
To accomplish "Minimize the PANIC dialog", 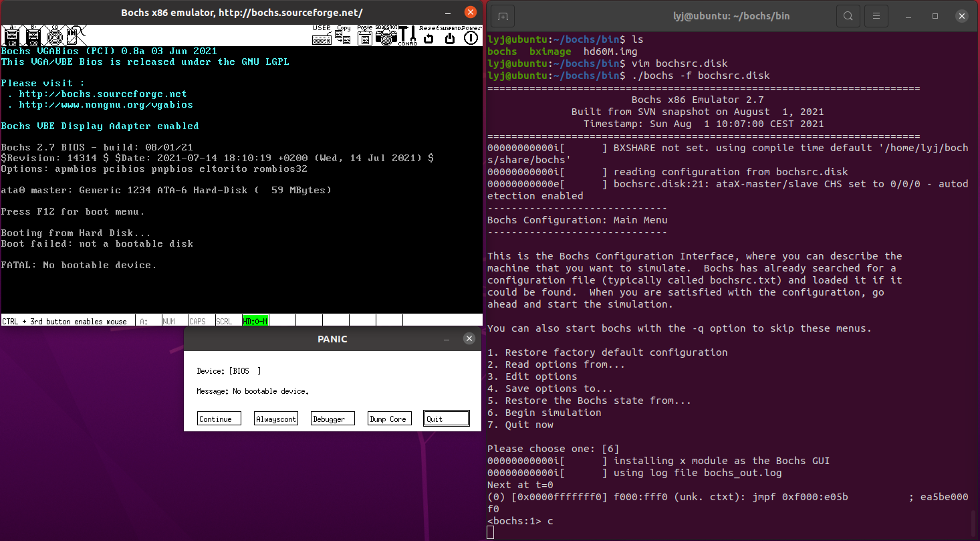I will pyautogui.click(x=447, y=339).
